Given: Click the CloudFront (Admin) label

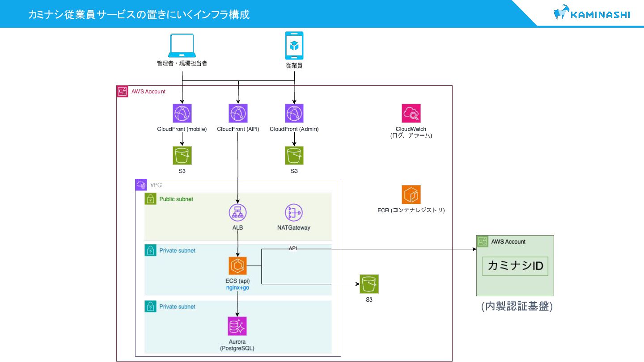Looking at the screenshot, I should [294, 129].
